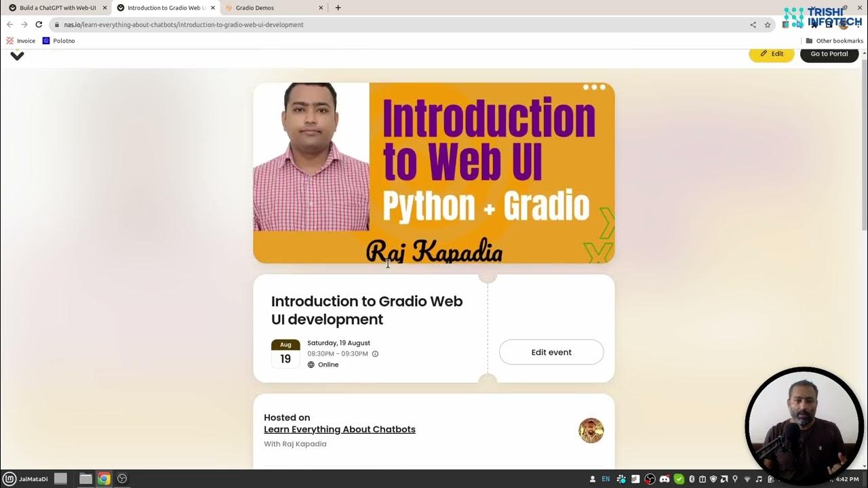The height and width of the screenshot is (488, 868).
Task: Click event title Introduction to Gradio Web UI development
Action: [x=367, y=310]
